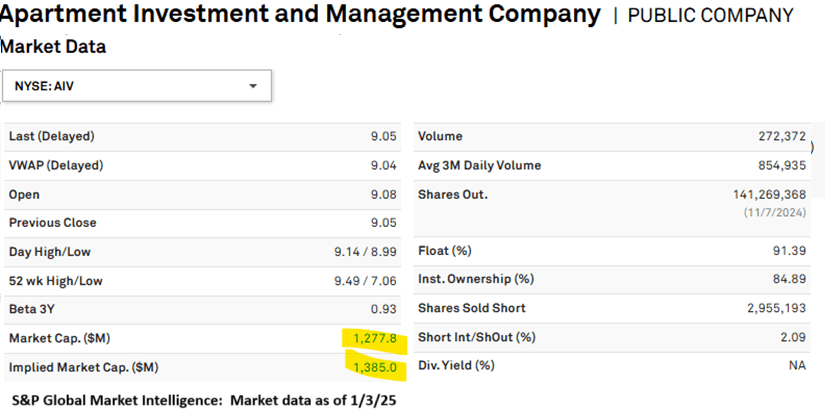The width and height of the screenshot is (825, 417).
Task: Click the 52 wk High/Low row
Action: (200, 281)
